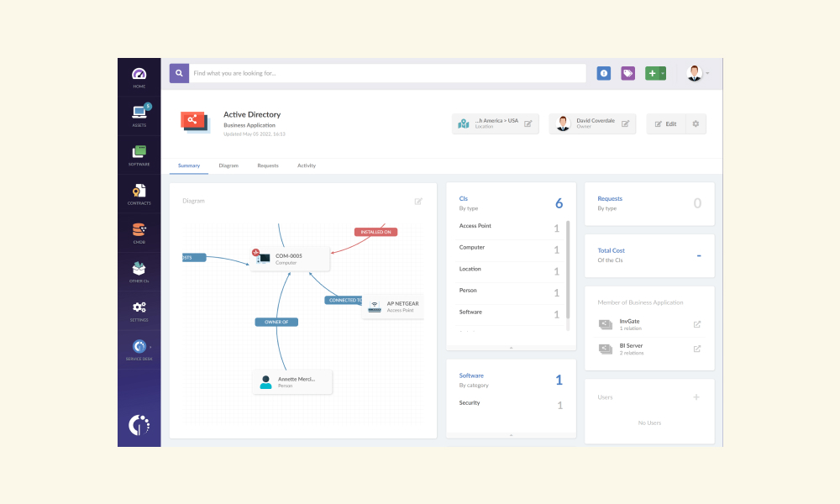Select the AP NETGEAR access point node
Screen dimensions: 840x504
392,307
